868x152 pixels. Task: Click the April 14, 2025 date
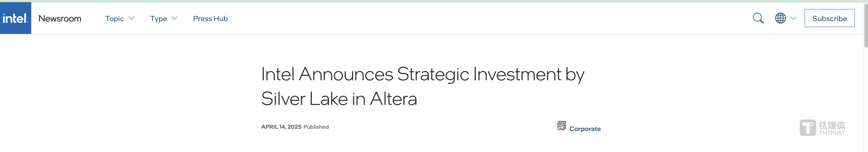click(x=281, y=127)
